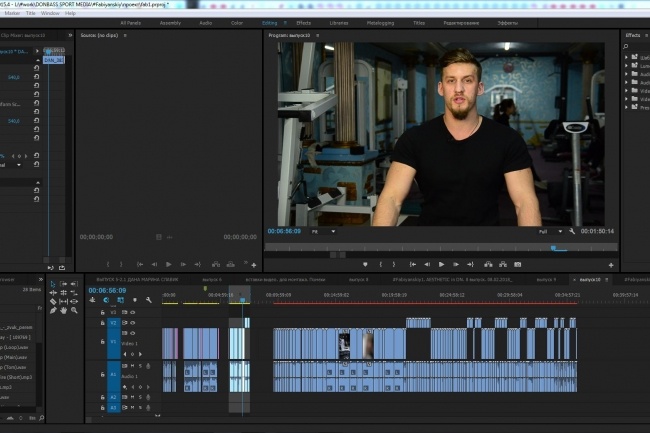650x433 pixels.
Task: Switch to the Assembly workspace
Action: (x=170, y=23)
